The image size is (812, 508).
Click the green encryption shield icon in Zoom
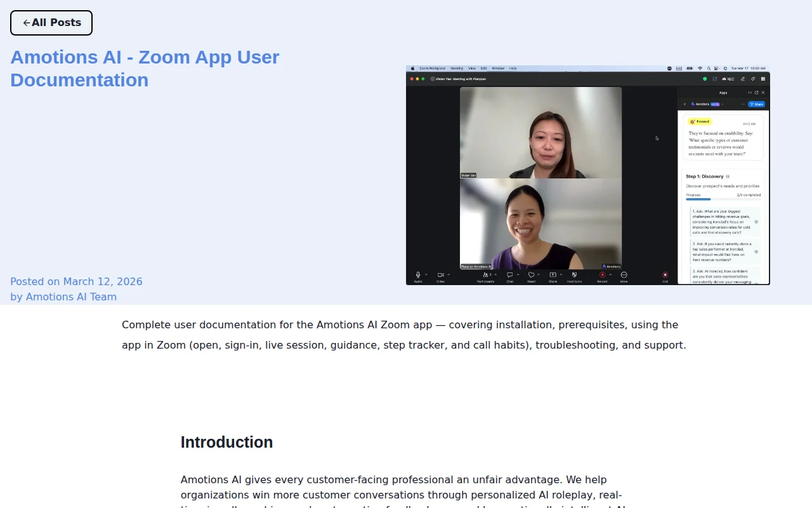(x=705, y=79)
